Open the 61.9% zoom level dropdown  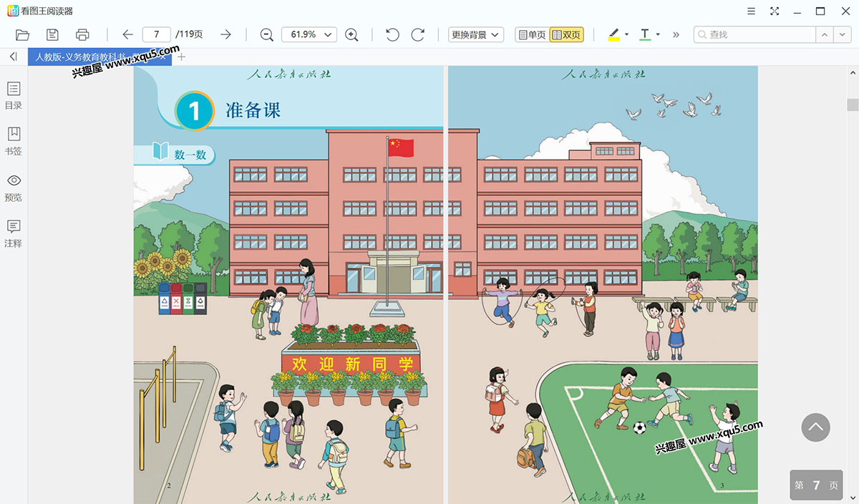309,34
